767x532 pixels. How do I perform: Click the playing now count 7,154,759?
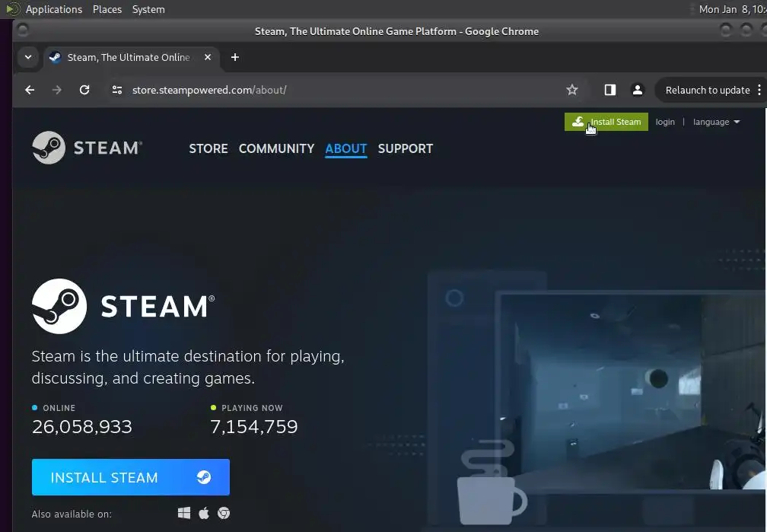coord(254,427)
